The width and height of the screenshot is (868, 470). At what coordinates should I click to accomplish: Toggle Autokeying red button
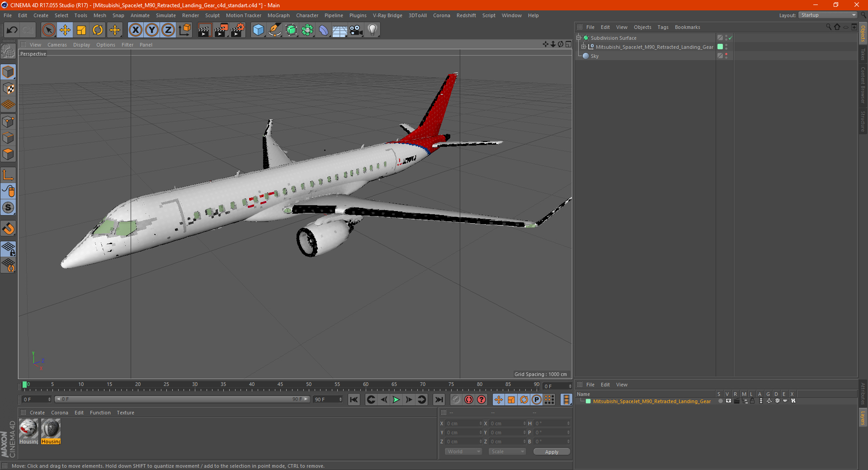(469, 399)
